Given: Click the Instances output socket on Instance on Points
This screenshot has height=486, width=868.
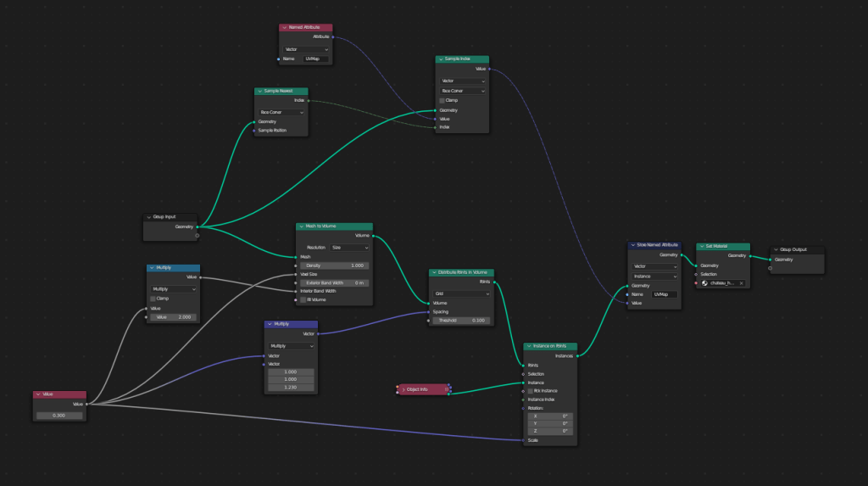Looking at the screenshot, I should pos(577,356).
